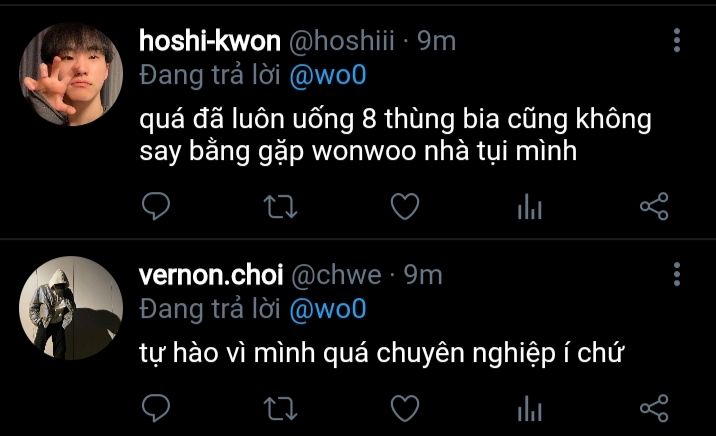Image resolution: width=716 pixels, height=436 pixels.
Task: Open the @hoshiii handle
Action: (342, 41)
